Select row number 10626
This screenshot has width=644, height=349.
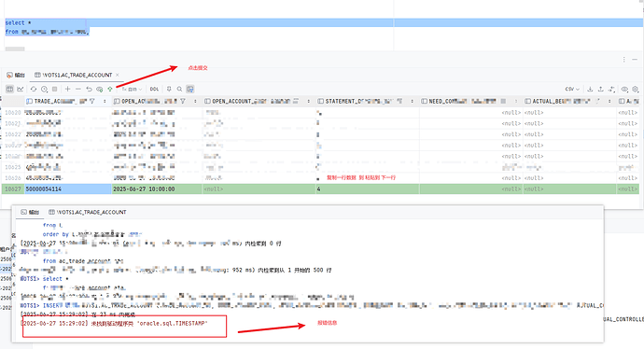point(13,178)
